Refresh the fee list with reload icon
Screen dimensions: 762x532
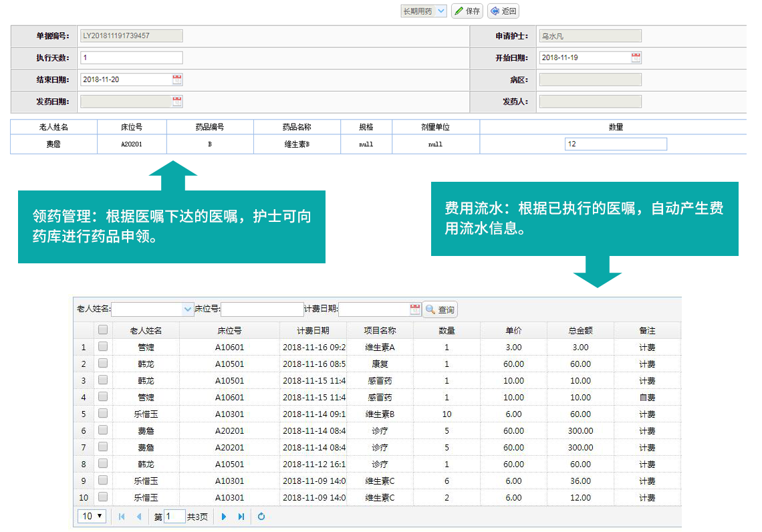pos(261,517)
